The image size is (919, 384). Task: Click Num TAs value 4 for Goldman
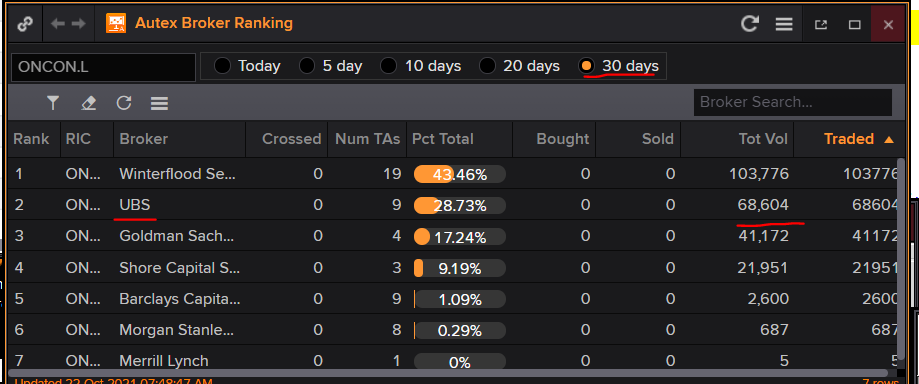397,236
